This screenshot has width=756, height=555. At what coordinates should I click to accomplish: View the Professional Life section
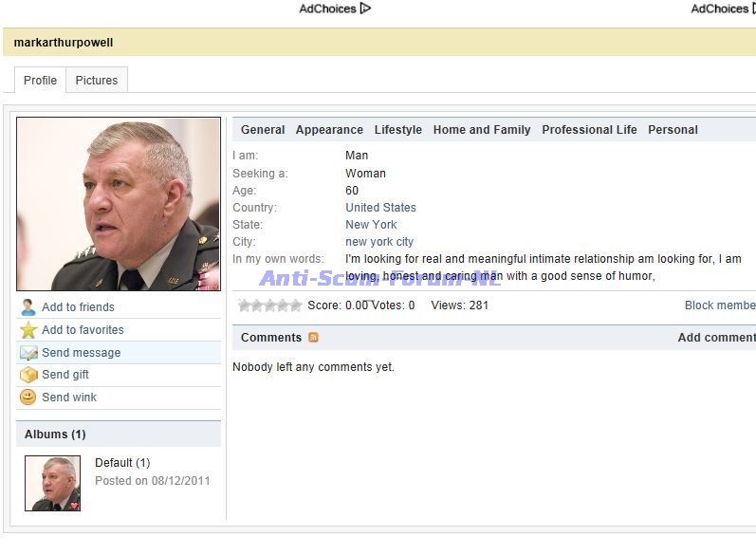[x=589, y=130]
